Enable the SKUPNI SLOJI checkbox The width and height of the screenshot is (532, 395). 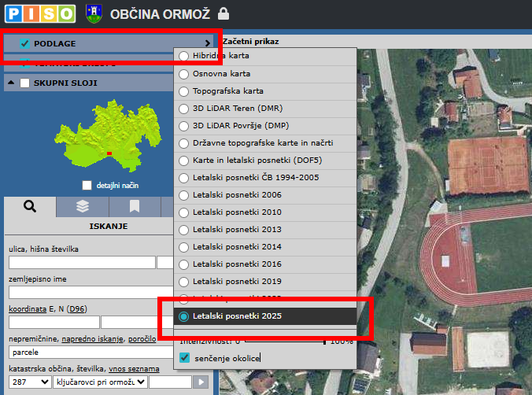pyautogui.click(x=25, y=83)
